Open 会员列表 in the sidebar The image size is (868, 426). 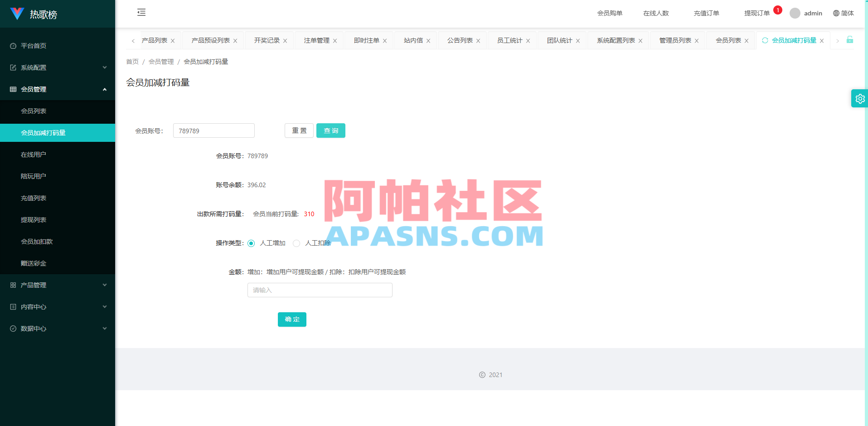coord(58,111)
